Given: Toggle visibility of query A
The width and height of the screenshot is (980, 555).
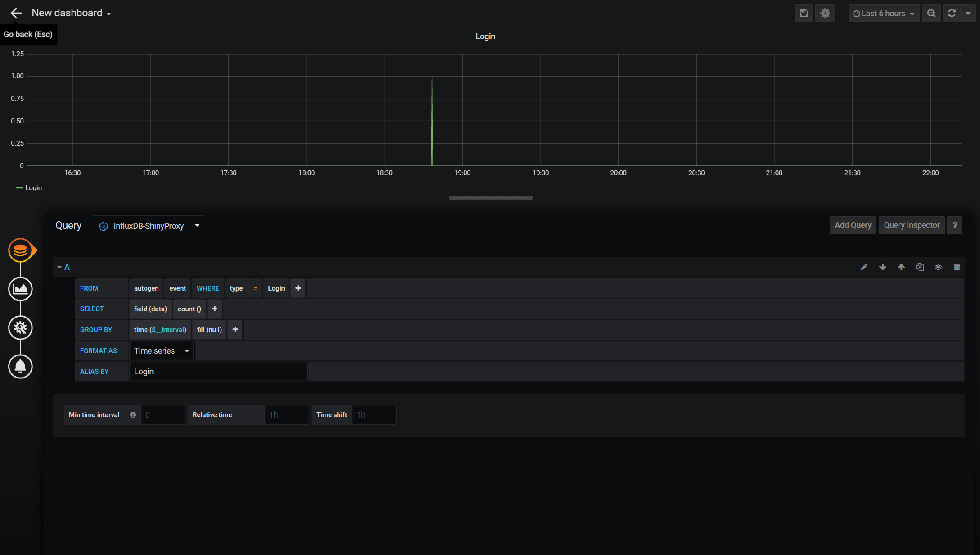Looking at the screenshot, I should (938, 267).
